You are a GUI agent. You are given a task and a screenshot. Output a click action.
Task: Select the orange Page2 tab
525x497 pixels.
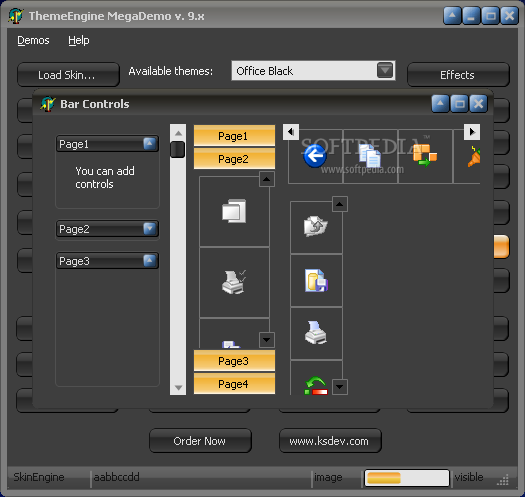click(x=234, y=159)
